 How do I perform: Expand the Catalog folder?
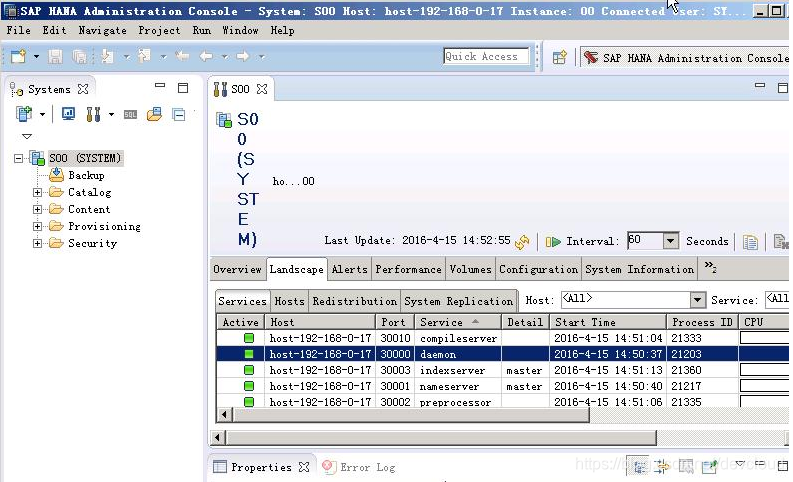click(37, 193)
